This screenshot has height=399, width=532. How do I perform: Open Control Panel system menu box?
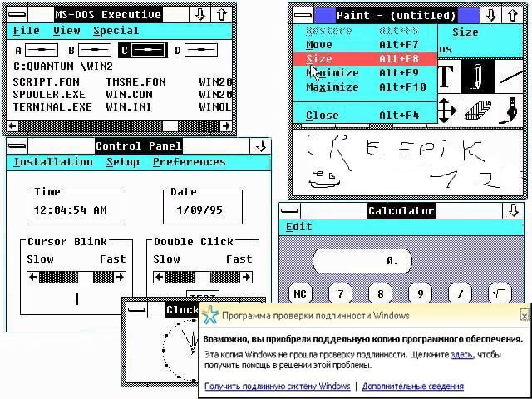pyautogui.click(x=17, y=146)
